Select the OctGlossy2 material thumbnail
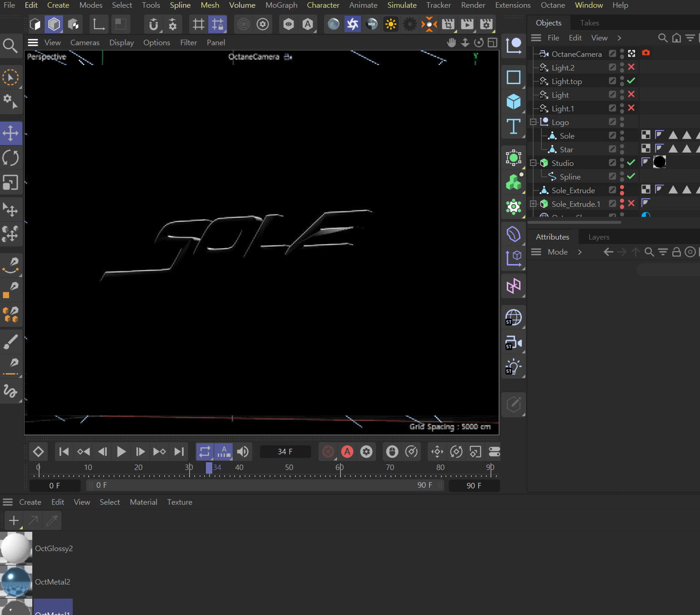Screen dimensions: 700x615 [x=16, y=548]
